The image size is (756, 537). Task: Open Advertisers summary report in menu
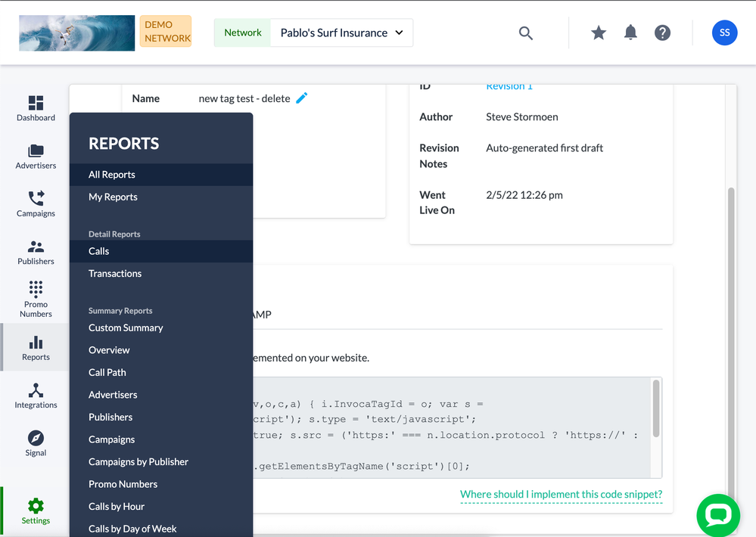pos(161,395)
